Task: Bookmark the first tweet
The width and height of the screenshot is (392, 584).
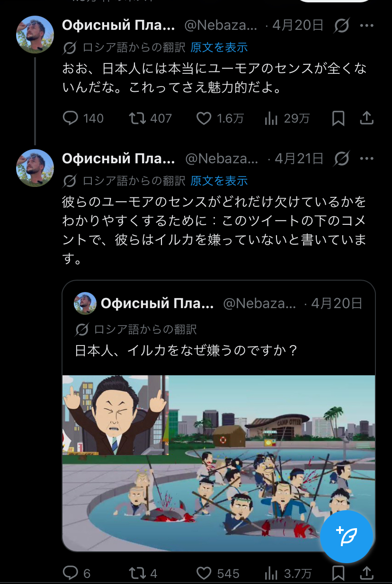Action: pyautogui.click(x=338, y=118)
